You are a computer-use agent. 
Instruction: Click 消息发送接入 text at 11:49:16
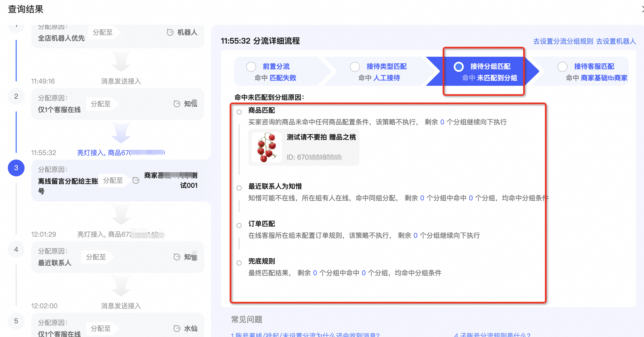point(121,81)
